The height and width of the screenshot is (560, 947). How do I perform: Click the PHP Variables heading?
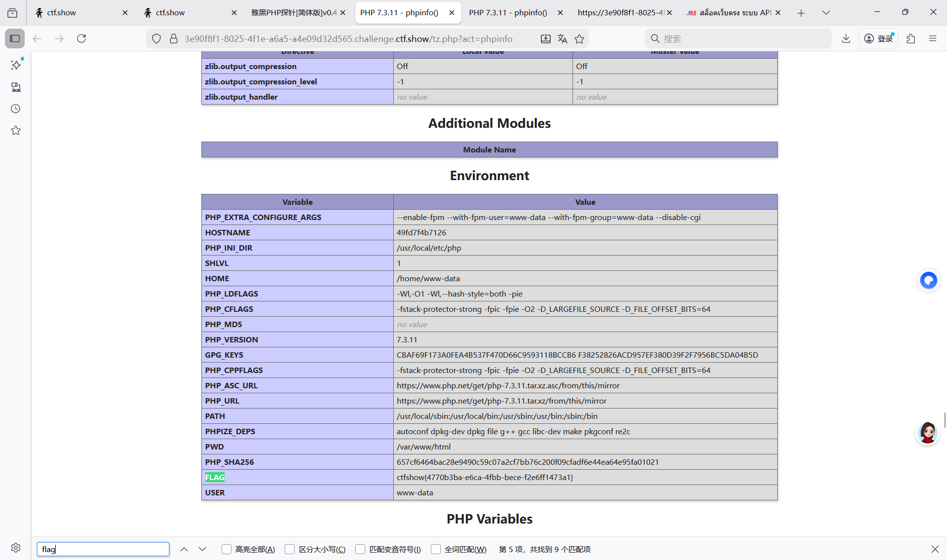pos(489,519)
